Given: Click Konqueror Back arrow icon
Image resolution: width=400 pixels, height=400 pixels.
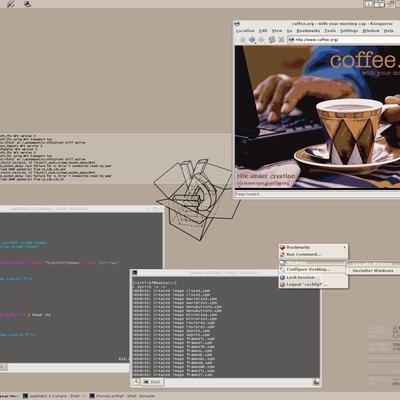Looking at the screenshot, I should [x=252, y=40].
